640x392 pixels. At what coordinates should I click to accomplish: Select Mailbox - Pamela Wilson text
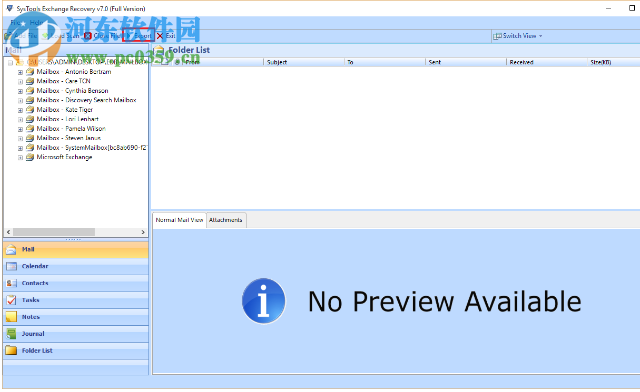[x=71, y=128]
